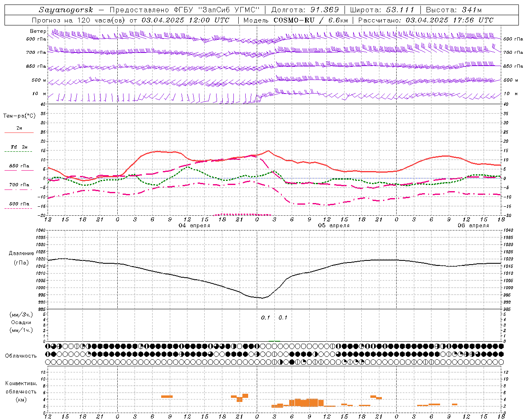Click the '05 апреля' date label
Viewport: 525px width, 420px height.
[x=334, y=226]
